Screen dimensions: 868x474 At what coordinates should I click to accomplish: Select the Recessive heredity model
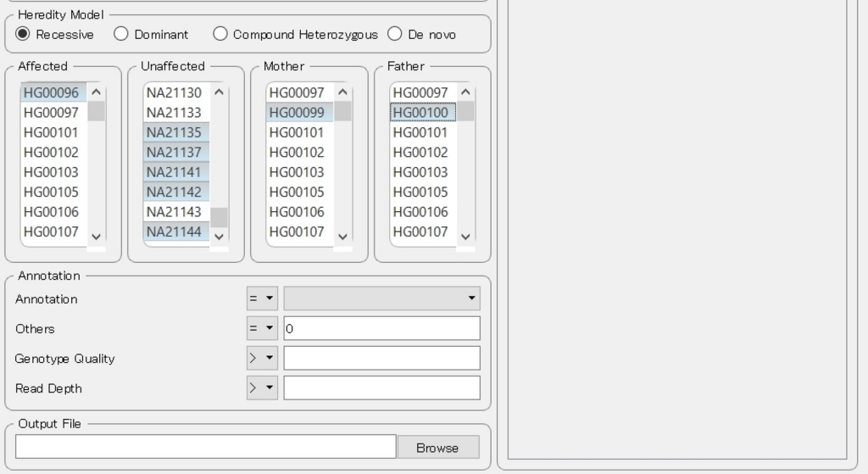[x=54, y=34]
